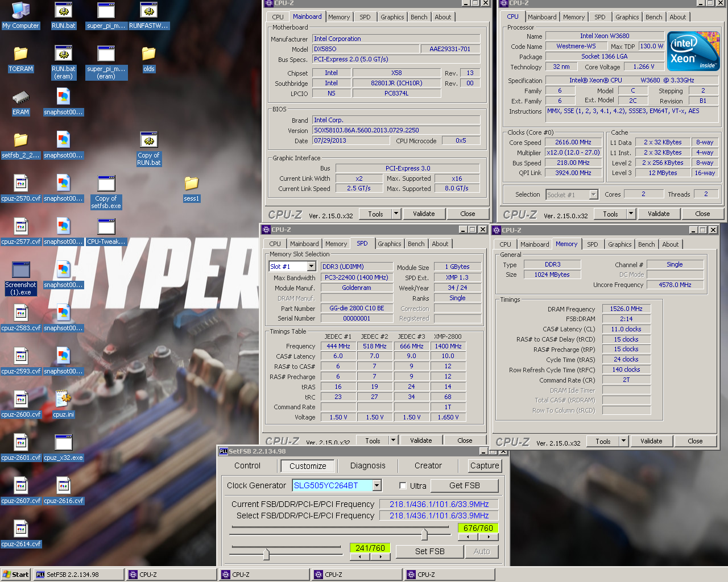The height and width of the screenshot is (582, 728).
Task: Click the 1526.0 MHz DRAM Frequency value
Action: 626,309
